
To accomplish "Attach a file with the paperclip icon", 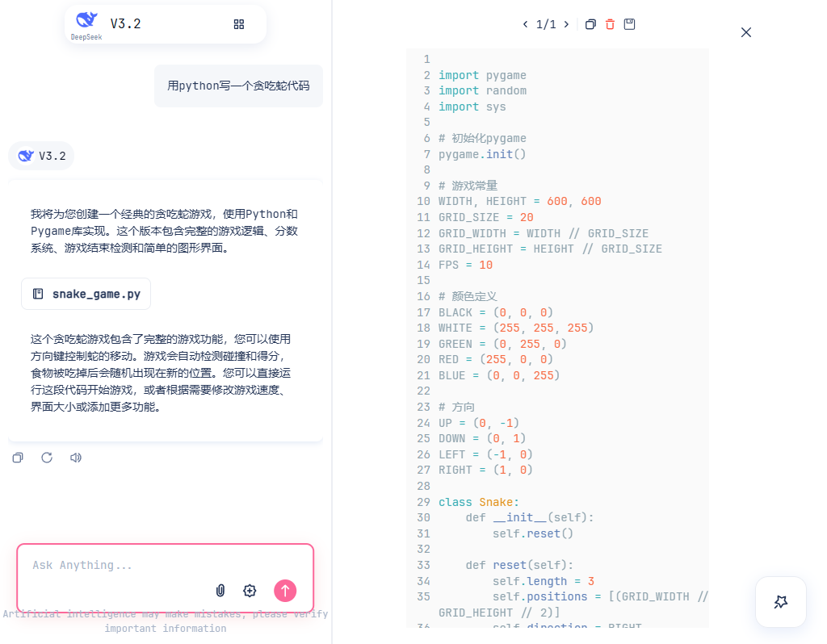I will [220, 591].
